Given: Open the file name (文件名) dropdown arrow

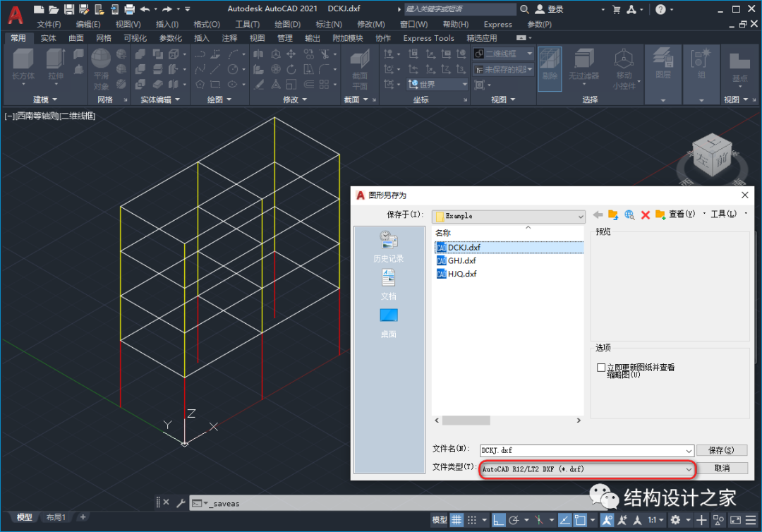Looking at the screenshot, I should click(x=689, y=451).
